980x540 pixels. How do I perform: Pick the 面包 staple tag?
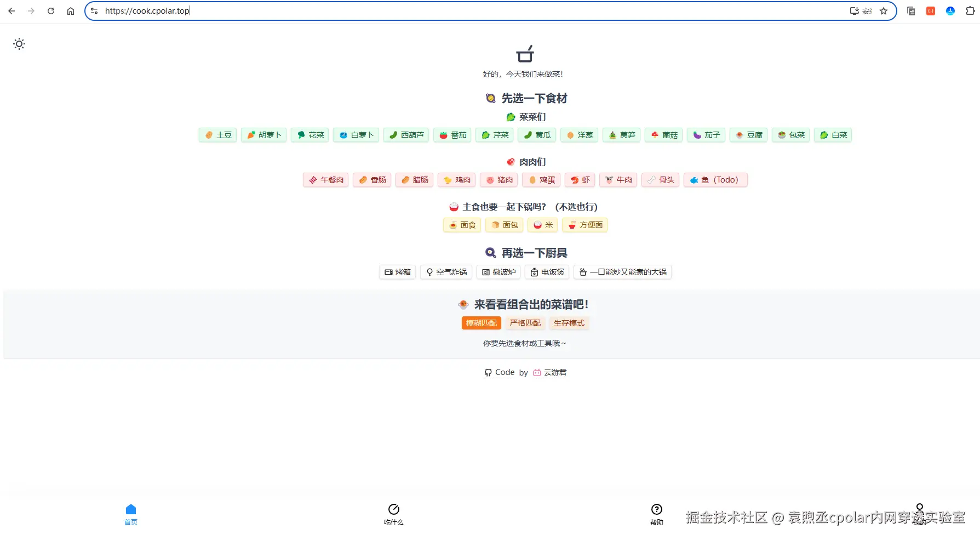pyautogui.click(x=505, y=225)
